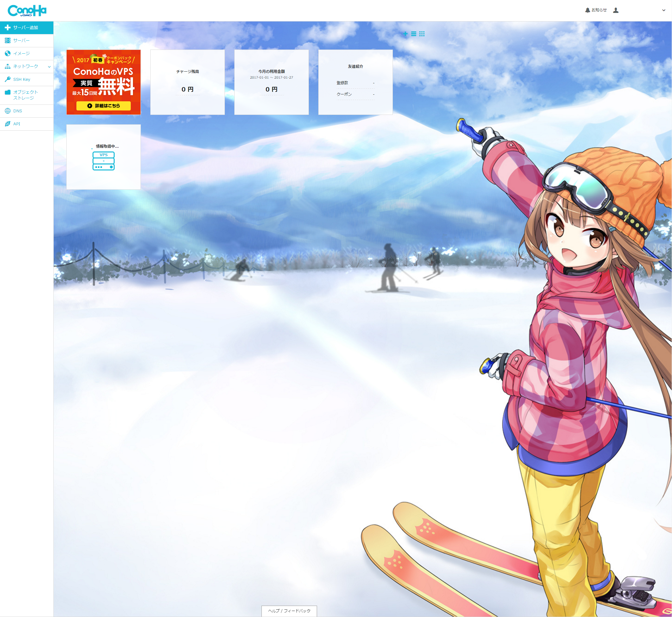Open the イメージ menu item
Image resolution: width=672 pixels, height=617 pixels.
[21, 53]
